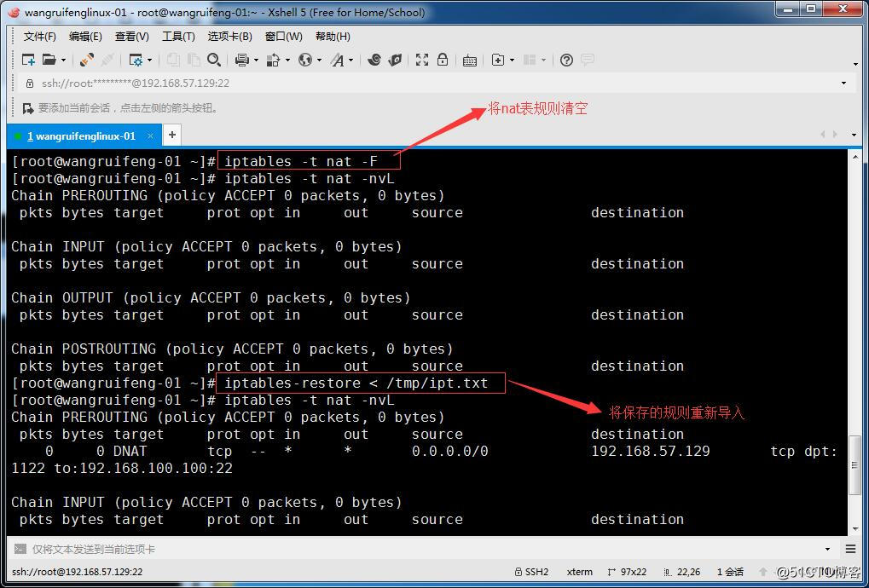The width and height of the screenshot is (869, 588).
Task: Click the Open session folder icon
Action: pyautogui.click(x=49, y=60)
